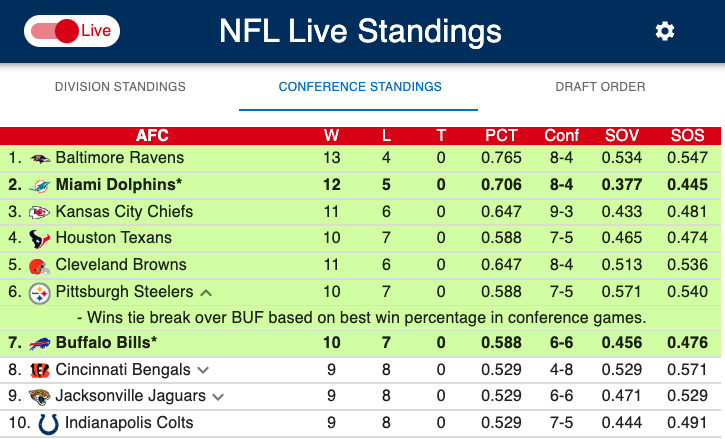This screenshot has width=725, height=439.
Task: Click the Baltimore Ravens logo
Action: [x=39, y=158]
